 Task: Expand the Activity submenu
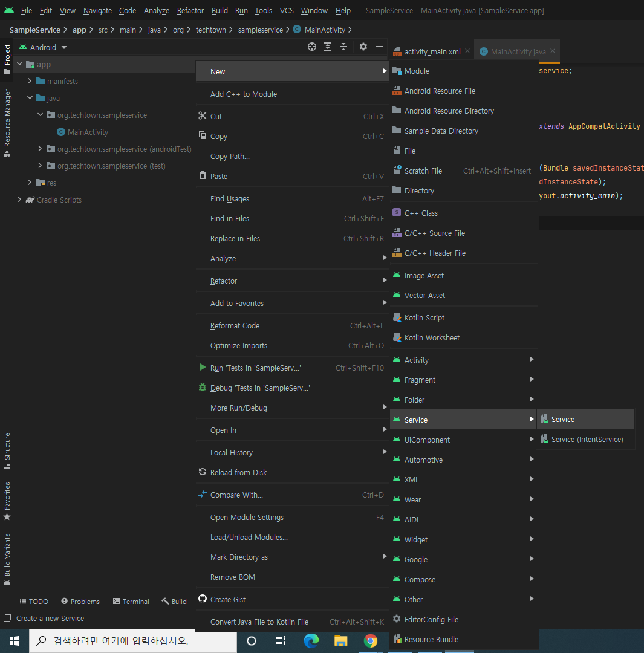pos(464,360)
